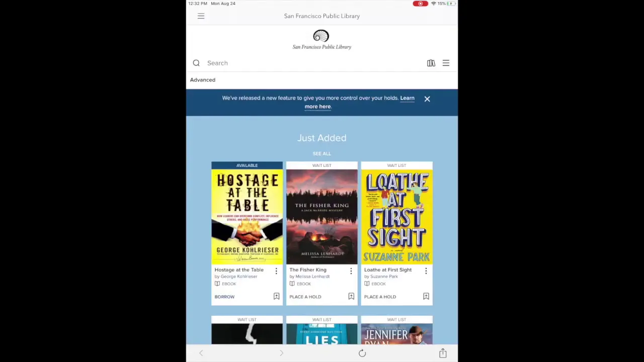The height and width of the screenshot is (362, 644).
Task: Open options for Loathe at First Sight
Action: click(426, 271)
